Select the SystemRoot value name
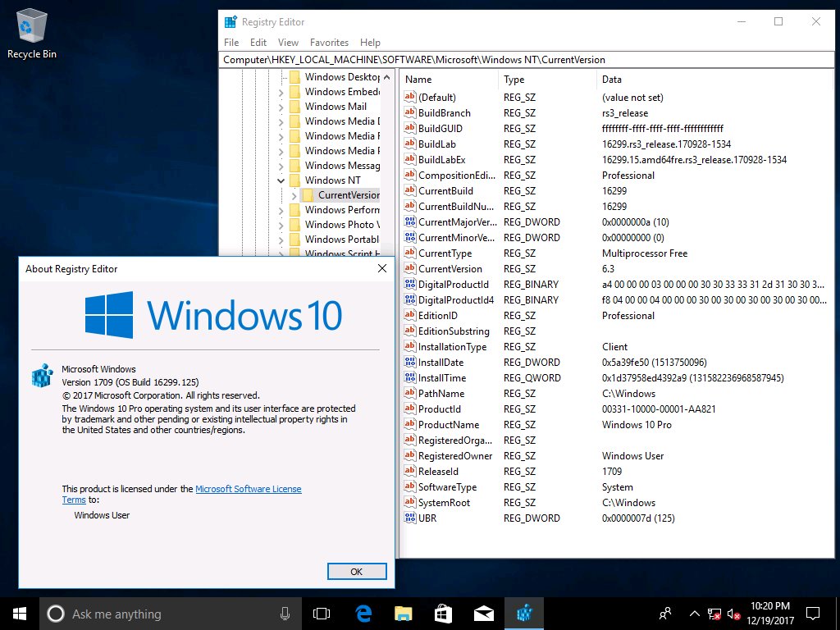This screenshot has height=630, width=840. 444,503
